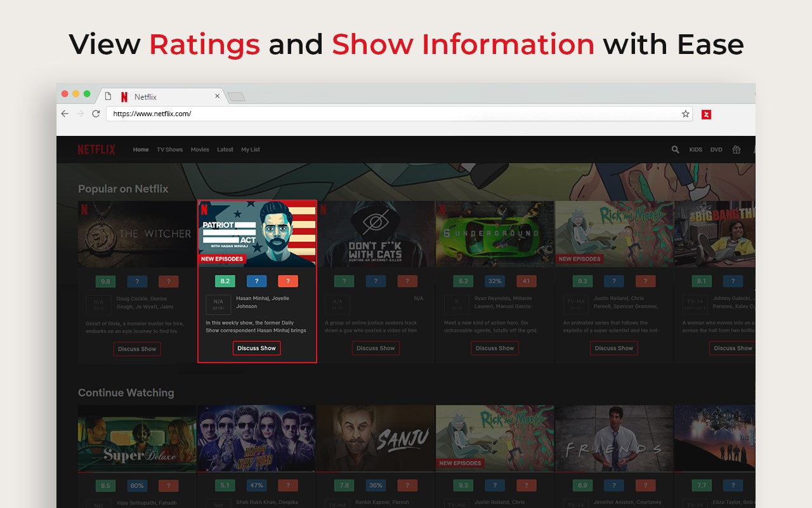Open a new tab next to Netflix tab
The width and height of the screenshot is (812, 508).
coord(236,97)
